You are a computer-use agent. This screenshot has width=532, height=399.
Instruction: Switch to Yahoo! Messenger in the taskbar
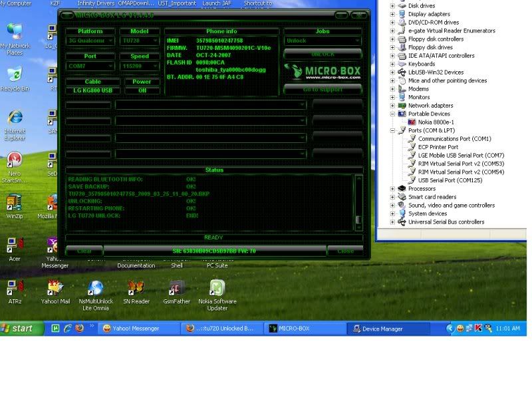(x=139, y=329)
